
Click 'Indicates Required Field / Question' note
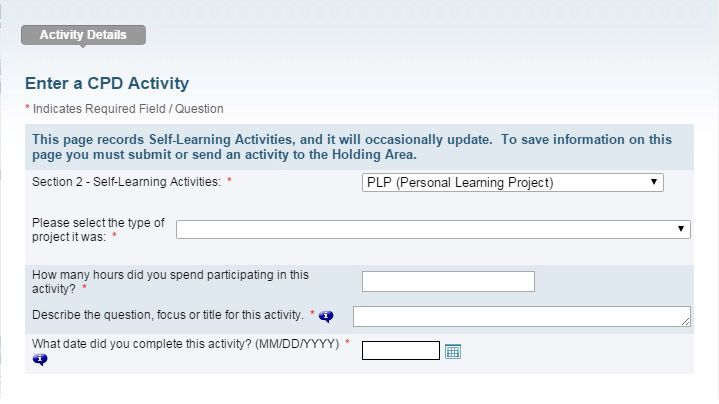click(x=128, y=109)
